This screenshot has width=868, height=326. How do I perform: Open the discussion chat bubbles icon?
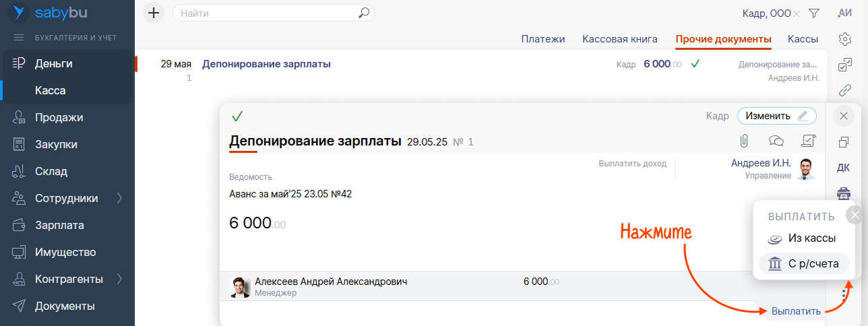tap(776, 141)
